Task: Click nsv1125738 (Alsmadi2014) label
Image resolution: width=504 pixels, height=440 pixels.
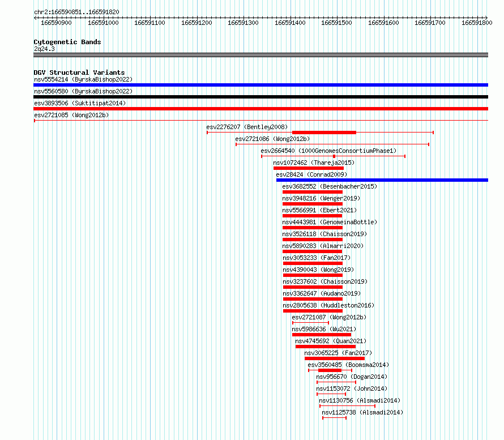Action: 362,412
